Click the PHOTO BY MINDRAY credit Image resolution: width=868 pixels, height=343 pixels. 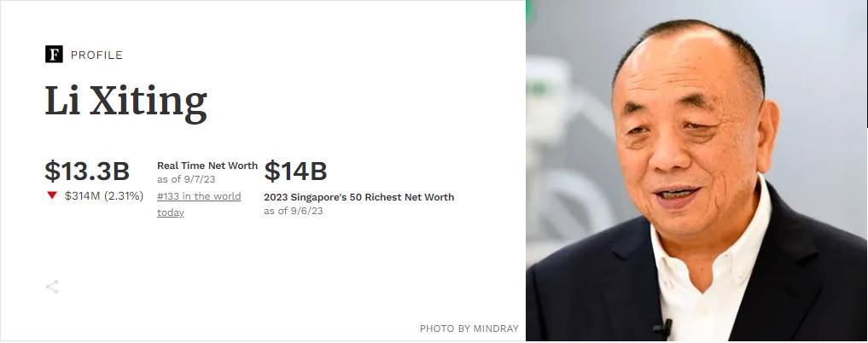(469, 328)
